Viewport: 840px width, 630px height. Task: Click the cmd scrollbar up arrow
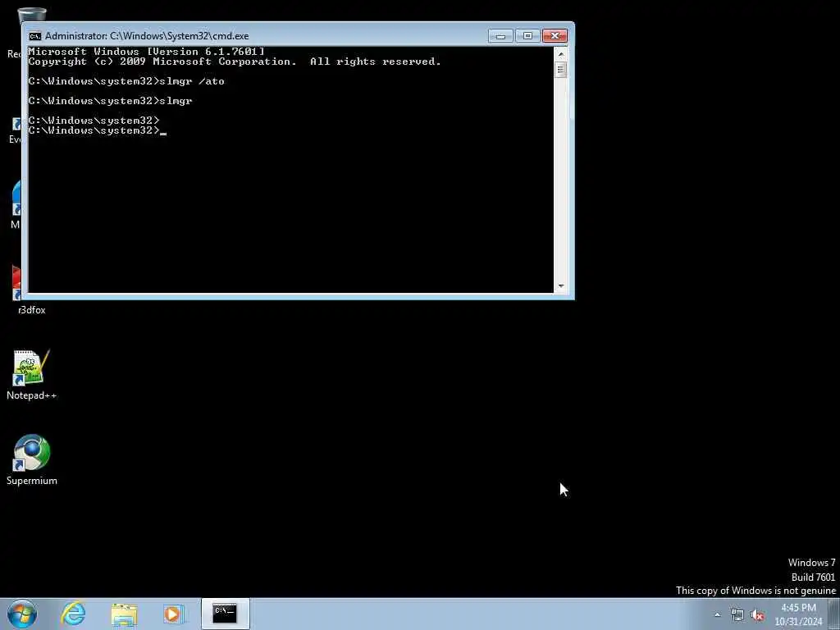[561, 54]
